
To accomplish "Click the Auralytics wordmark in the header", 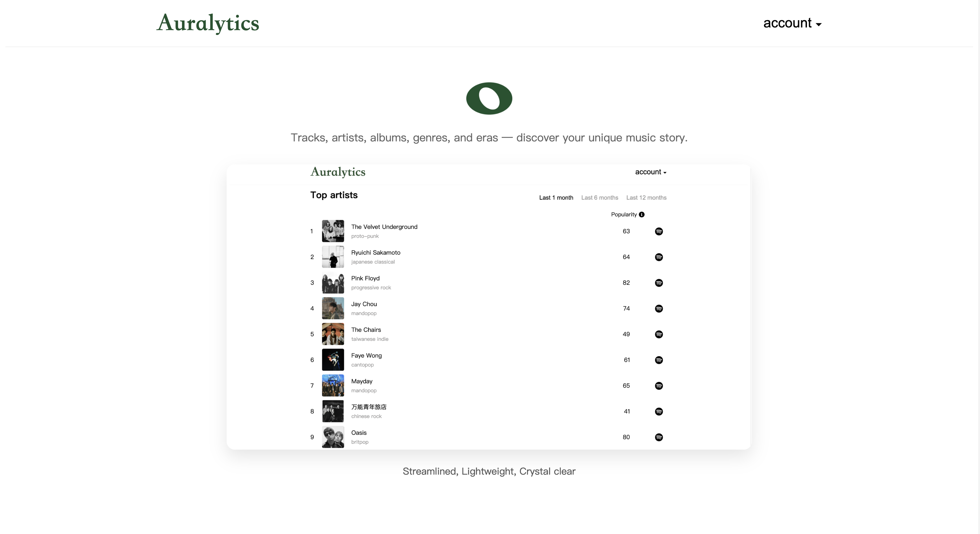I will 208,23.
